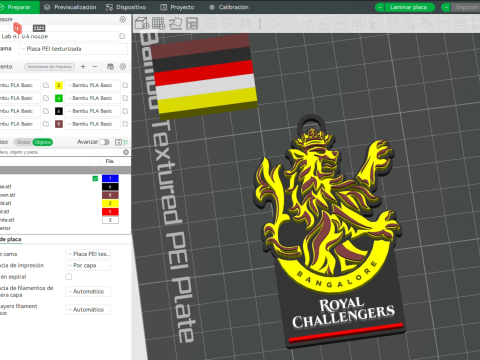
Task: Click the green parameter list icon by Avanzar
Action: 126,142
